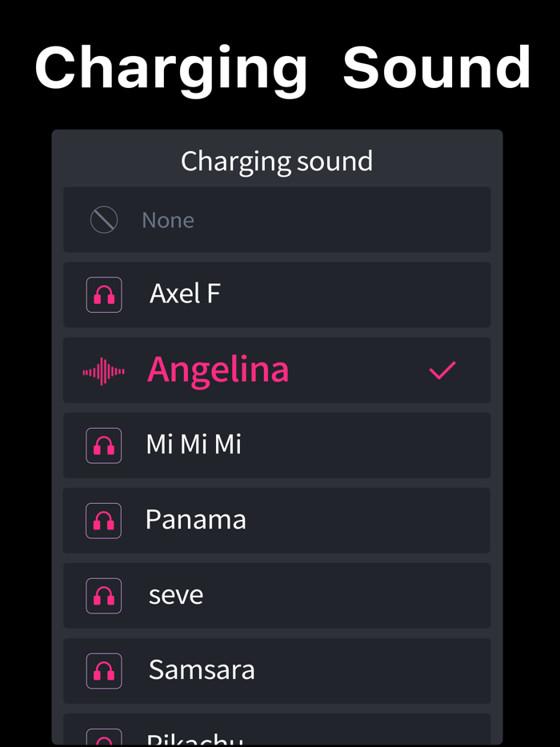This screenshot has height=747, width=560.
Task: Click the highlighted Angelina sound name
Action: click(x=218, y=370)
